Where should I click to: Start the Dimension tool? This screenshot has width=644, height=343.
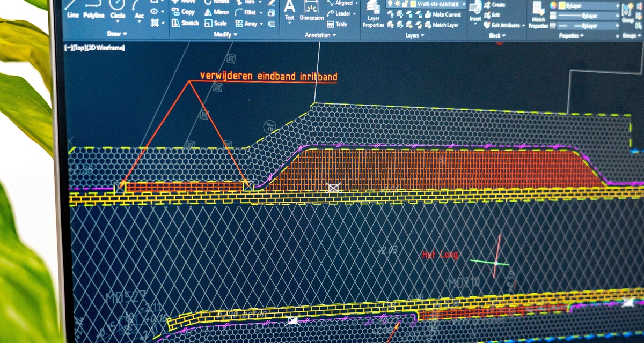312,11
